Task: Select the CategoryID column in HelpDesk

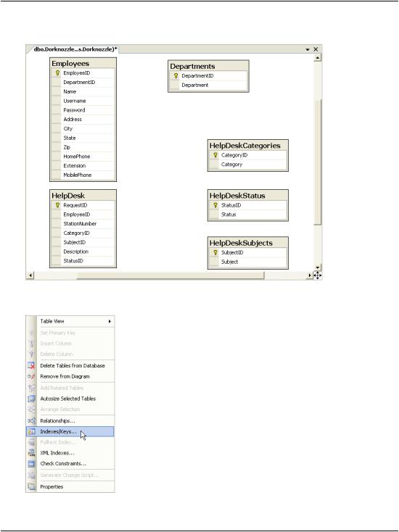Action: tap(83, 233)
